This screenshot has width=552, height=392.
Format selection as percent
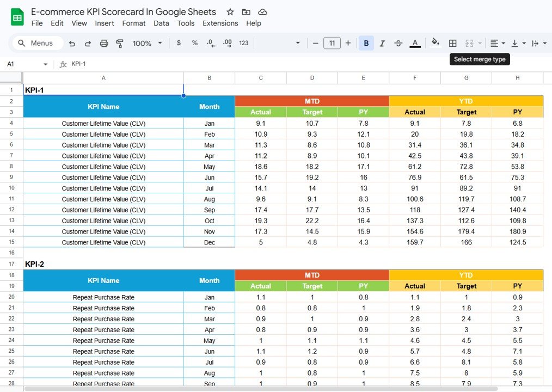tap(194, 43)
